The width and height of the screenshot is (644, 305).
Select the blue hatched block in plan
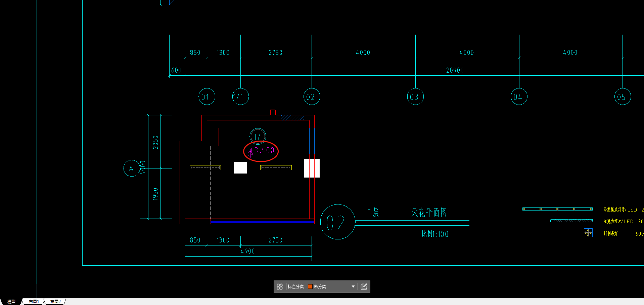(x=292, y=118)
